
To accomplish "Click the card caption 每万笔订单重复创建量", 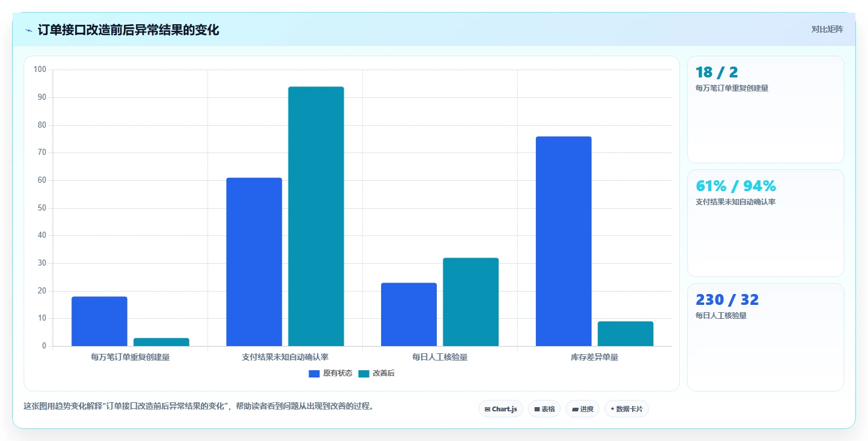I will [x=732, y=88].
